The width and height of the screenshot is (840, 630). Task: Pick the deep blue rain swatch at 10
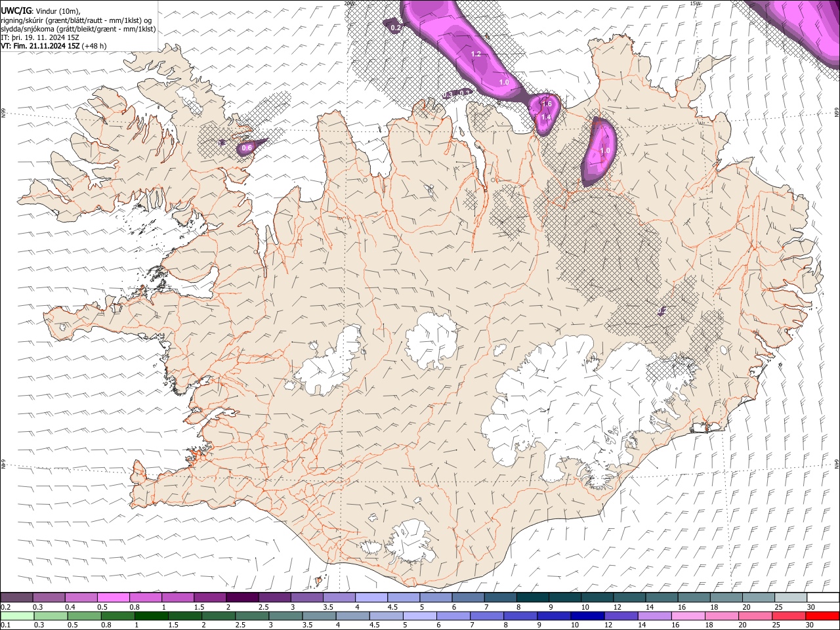(586, 616)
